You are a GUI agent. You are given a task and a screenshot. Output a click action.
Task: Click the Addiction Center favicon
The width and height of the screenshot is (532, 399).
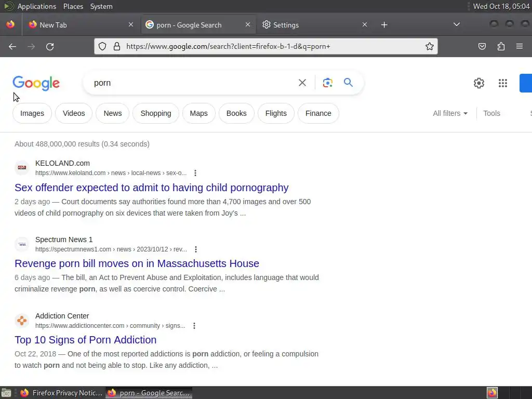click(x=22, y=320)
